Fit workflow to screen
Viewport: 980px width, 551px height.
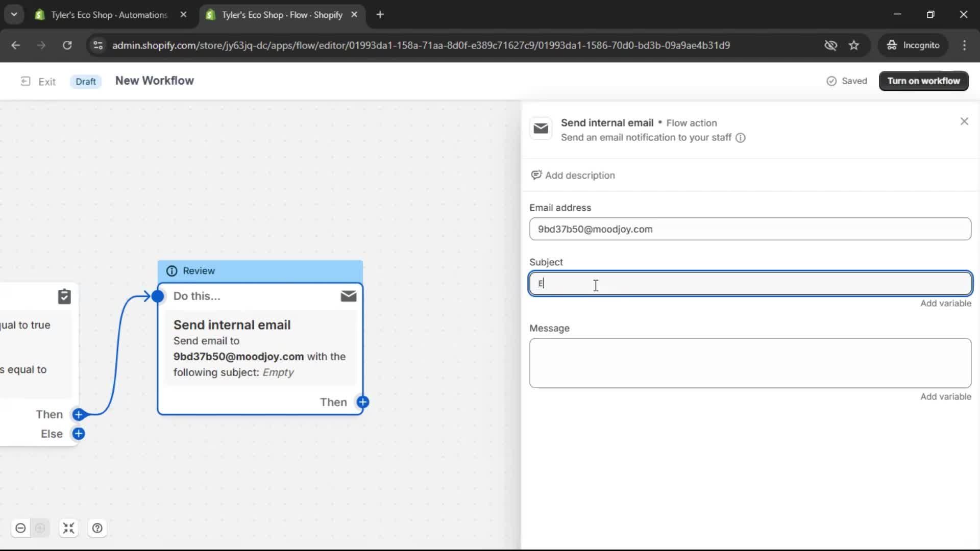pyautogui.click(x=69, y=528)
